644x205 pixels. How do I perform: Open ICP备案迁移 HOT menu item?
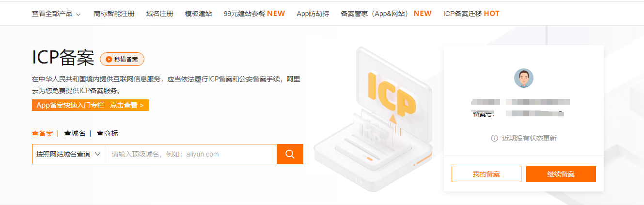[x=471, y=14]
